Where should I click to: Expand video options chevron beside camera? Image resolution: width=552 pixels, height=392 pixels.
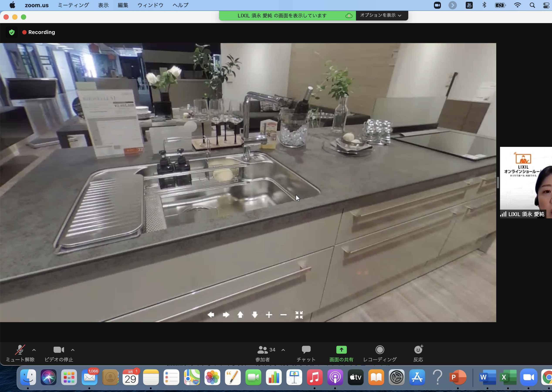73,350
